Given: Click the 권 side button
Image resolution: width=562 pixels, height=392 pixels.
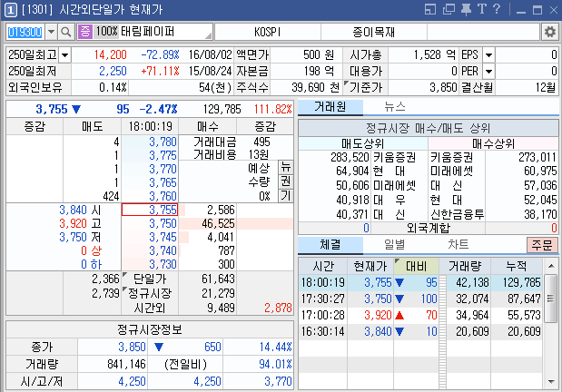Looking at the screenshot, I should [286, 181].
